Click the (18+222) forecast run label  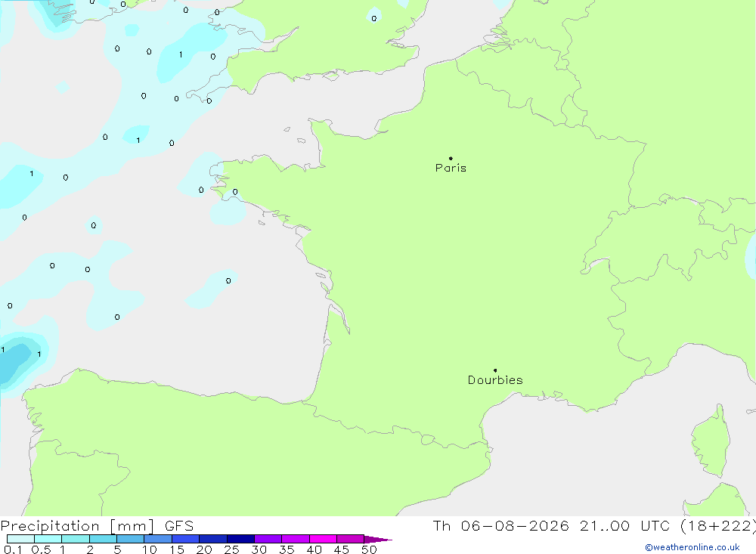point(718,526)
